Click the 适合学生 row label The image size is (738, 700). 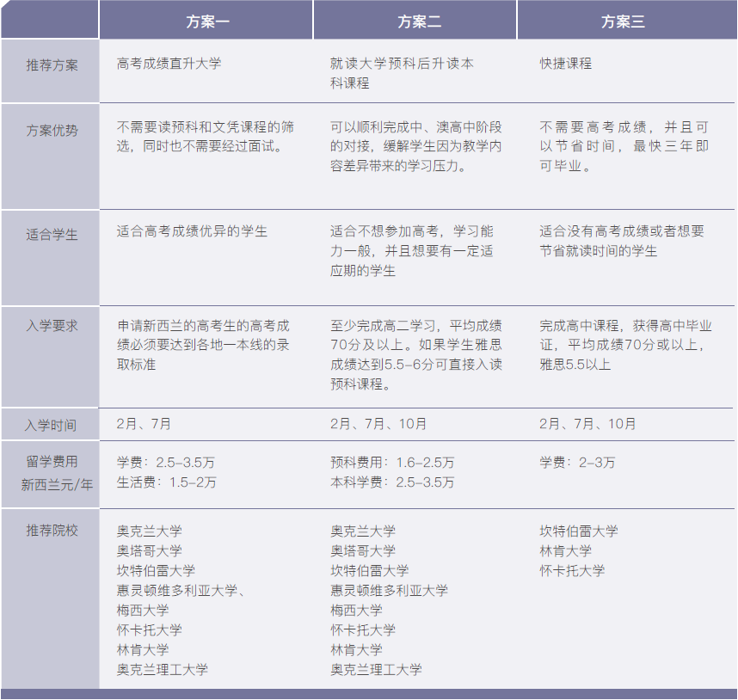point(52,234)
